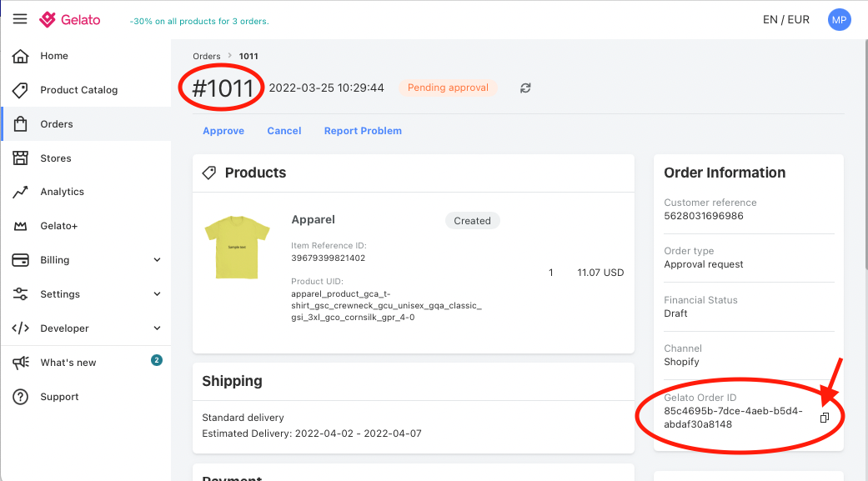Click the #1011 order number heading

coord(222,88)
